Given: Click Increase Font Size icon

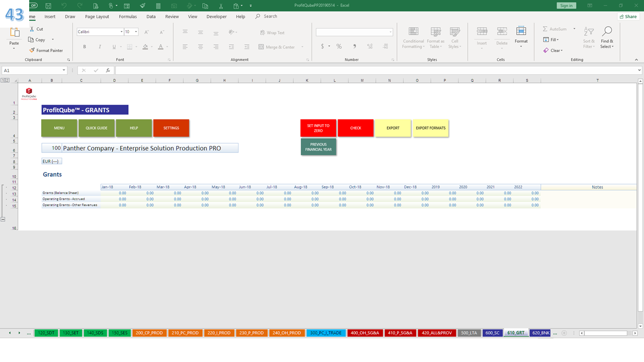Looking at the screenshot, I should click(x=147, y=32).
